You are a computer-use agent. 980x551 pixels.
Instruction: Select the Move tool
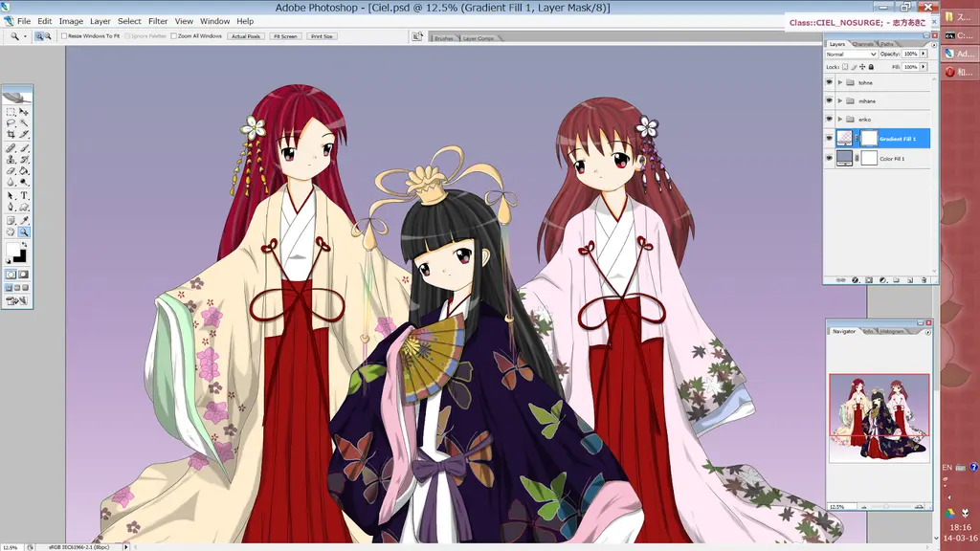(x=24, y=112)
